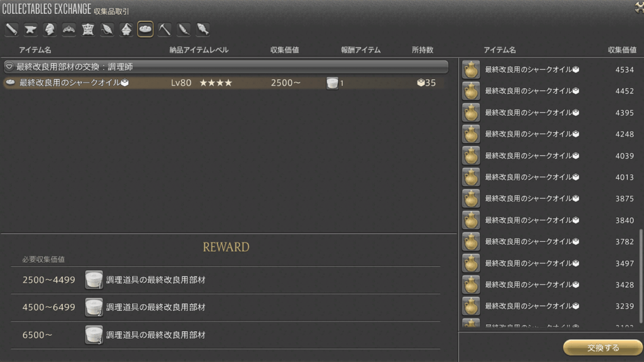Click the jar icon of the 4248 item

[471, 134]
